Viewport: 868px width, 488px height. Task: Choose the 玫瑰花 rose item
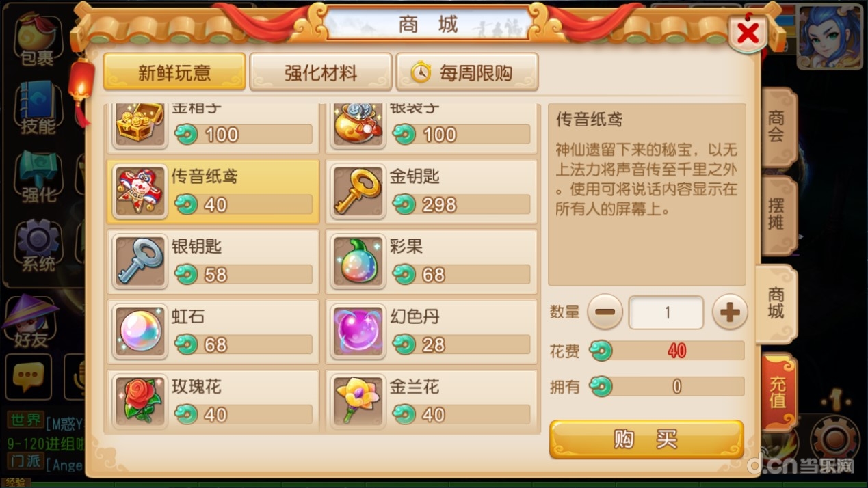tap(213, 401)
